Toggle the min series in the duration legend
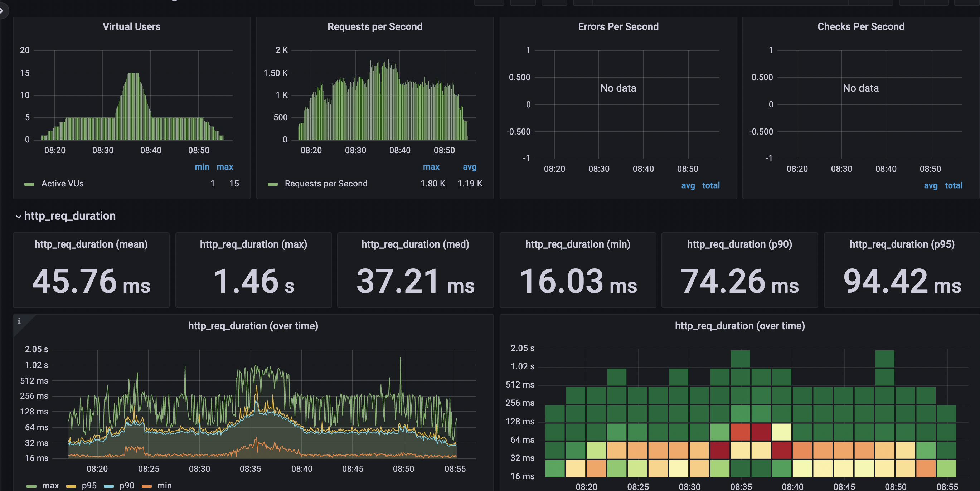This screenshot has width=980, height=491. [164, 486]
